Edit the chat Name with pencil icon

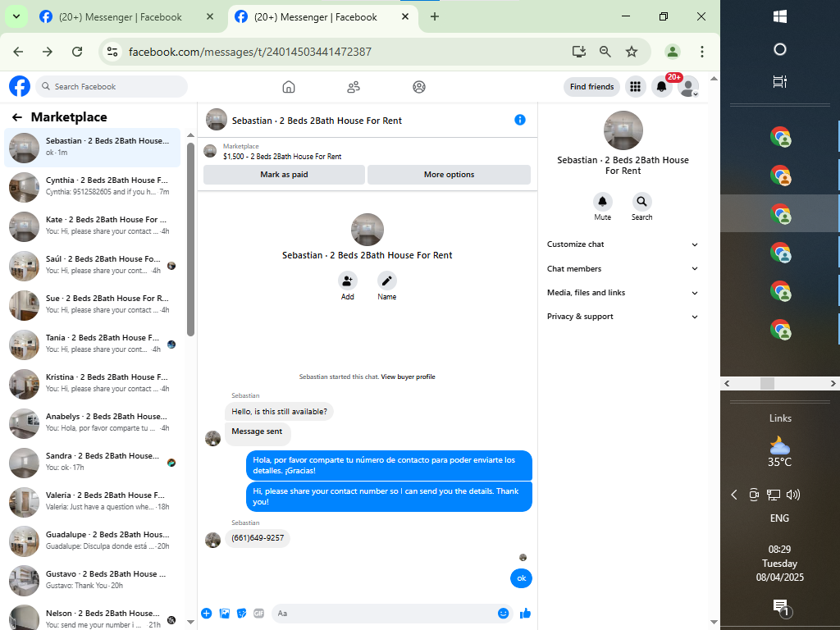[387, 281]
